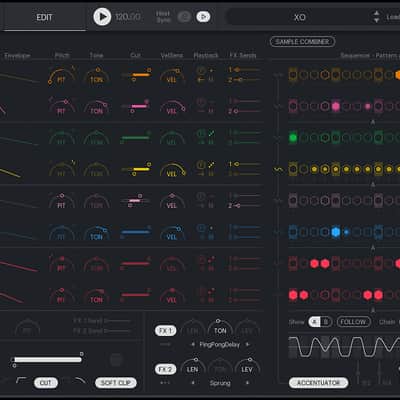Viewport: 400px width, 400px height.
Task: Toggle the FX 1 enable button
Action: [x=165, y=331]
